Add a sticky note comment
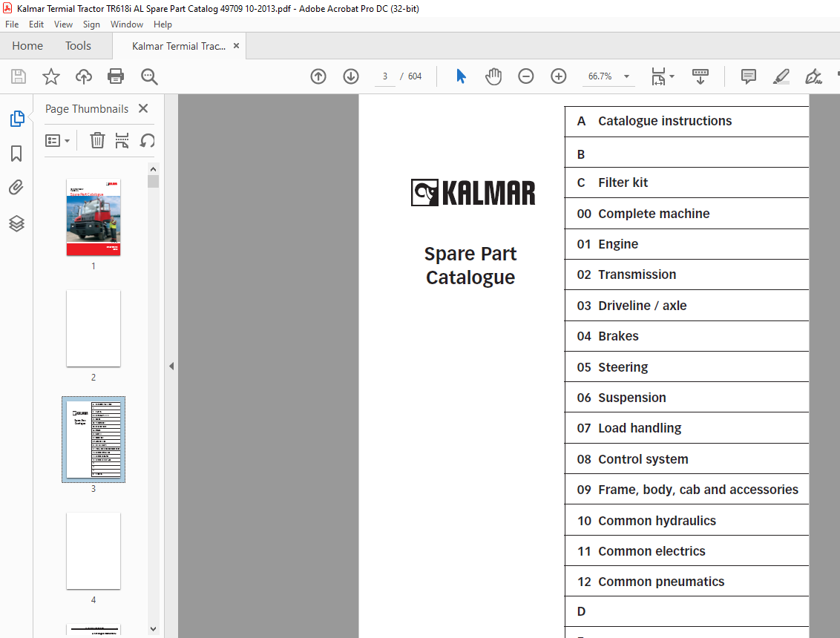The image size is (840, 638). 749,76
